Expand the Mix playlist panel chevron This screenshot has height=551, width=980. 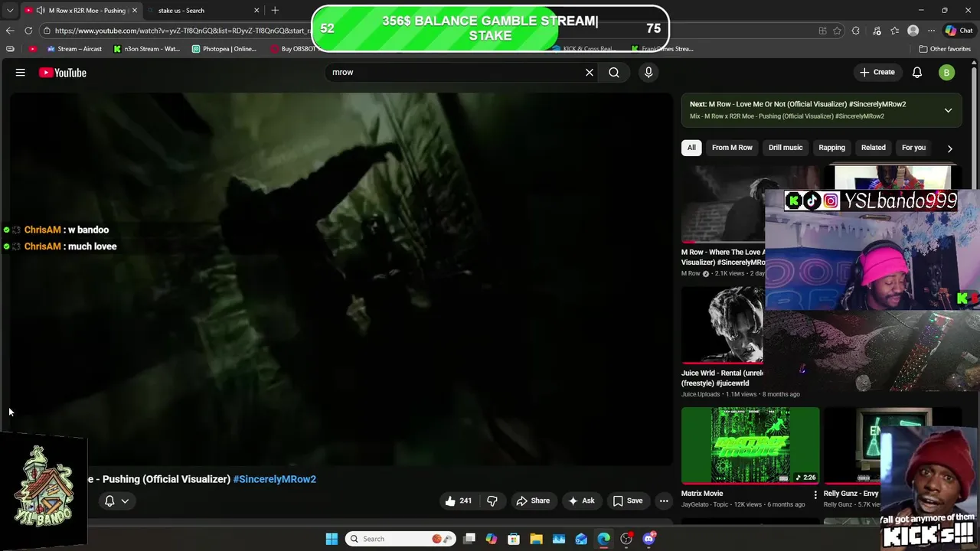click(948, 110)
